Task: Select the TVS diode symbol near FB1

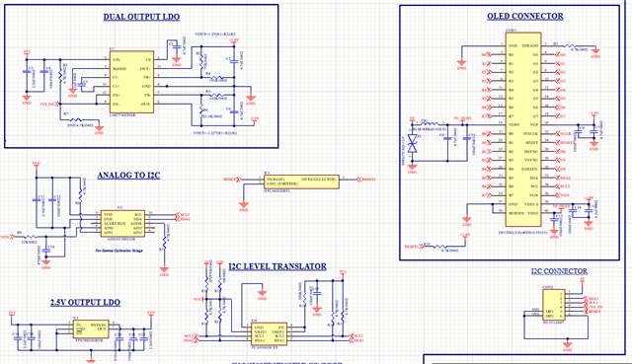Action: (x=412, y=143)
